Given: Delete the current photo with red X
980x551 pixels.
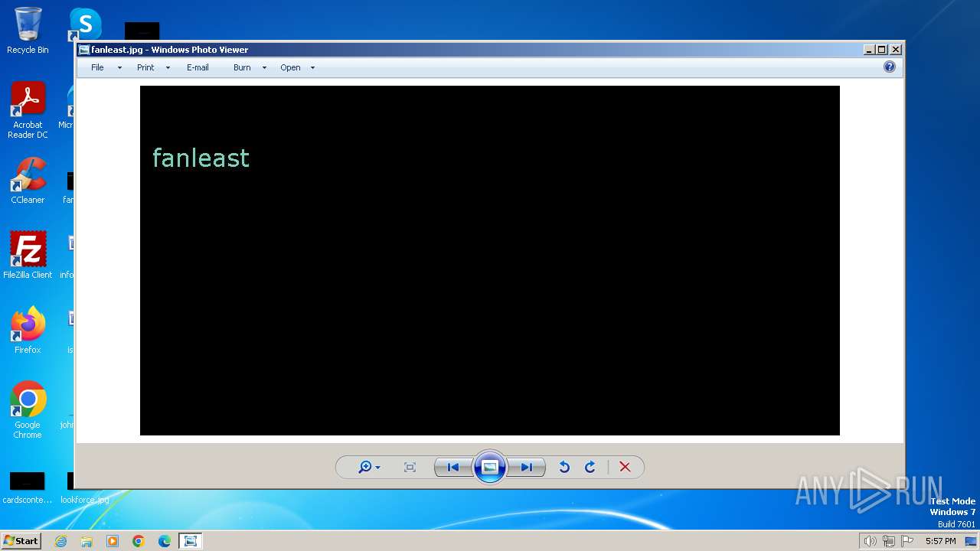Looking at the screenshot, I should 625,468.
